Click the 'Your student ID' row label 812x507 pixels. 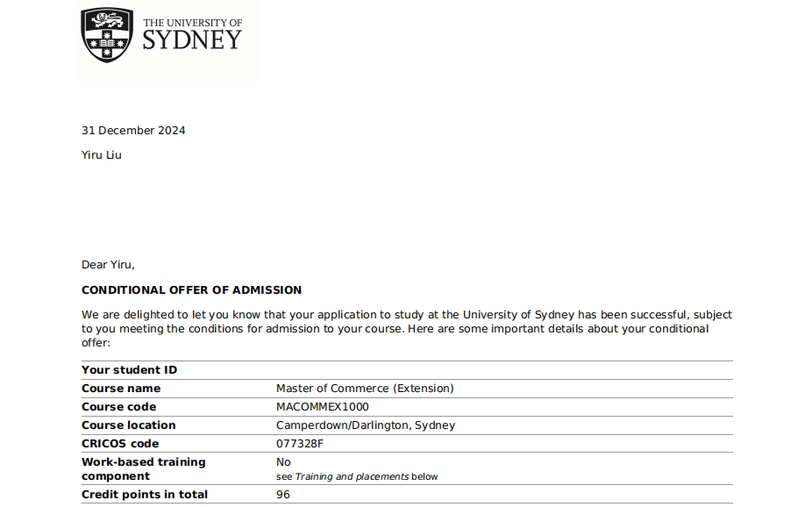point(129,370)
